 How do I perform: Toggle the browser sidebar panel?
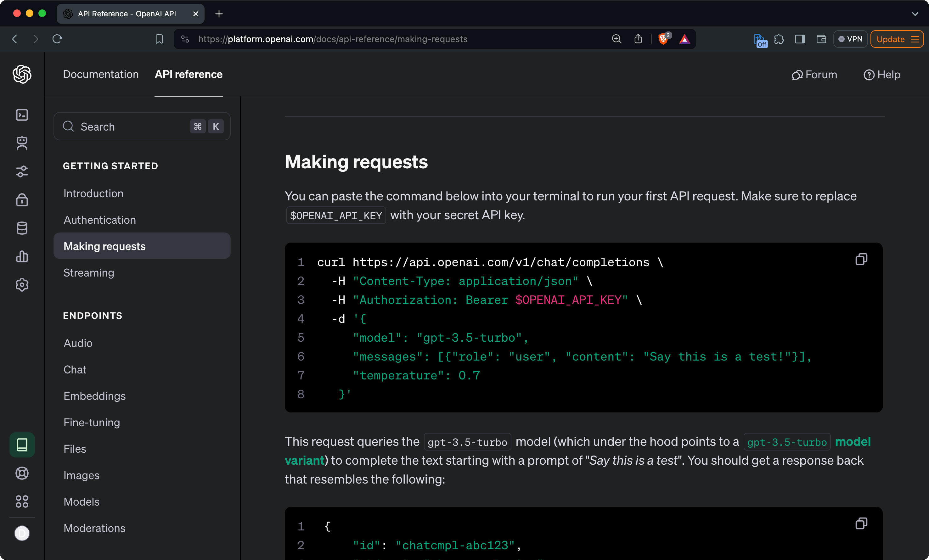point(800,39)
